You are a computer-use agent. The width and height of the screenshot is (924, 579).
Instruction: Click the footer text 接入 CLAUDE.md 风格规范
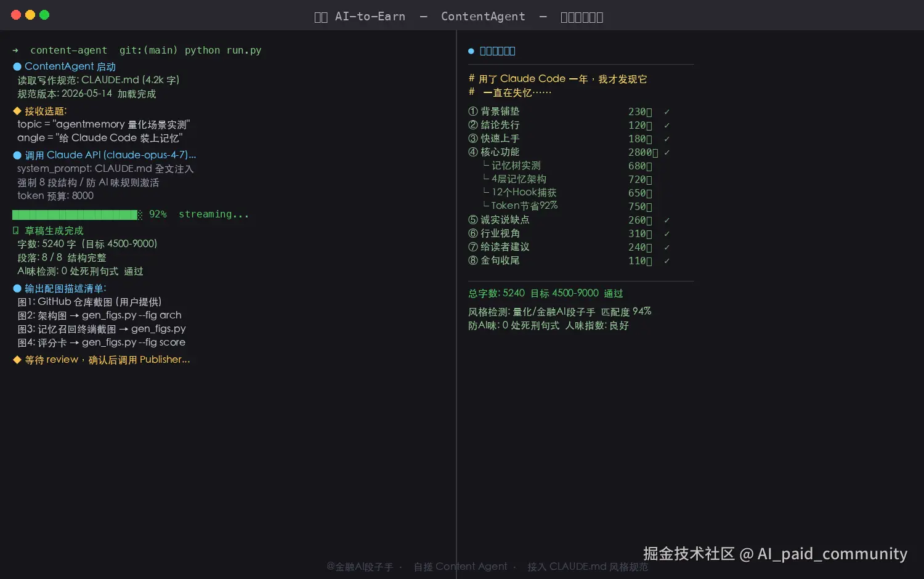tap(588, 567)
